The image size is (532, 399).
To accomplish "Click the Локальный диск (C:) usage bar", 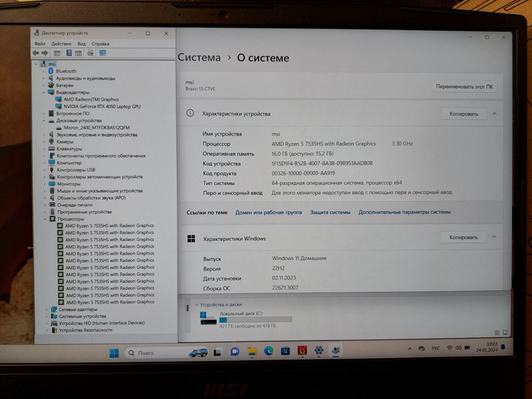I will tap(256, 320).
